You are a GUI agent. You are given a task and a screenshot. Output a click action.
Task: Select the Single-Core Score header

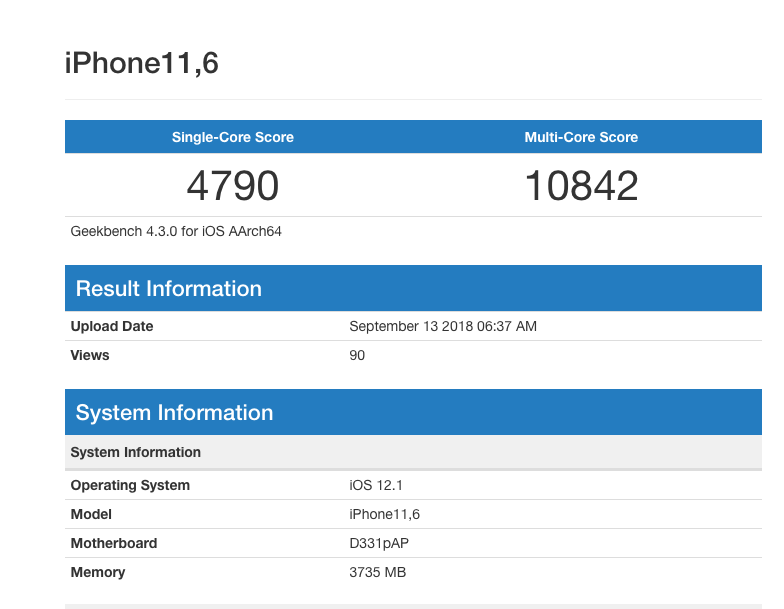[x=232, y=137]
